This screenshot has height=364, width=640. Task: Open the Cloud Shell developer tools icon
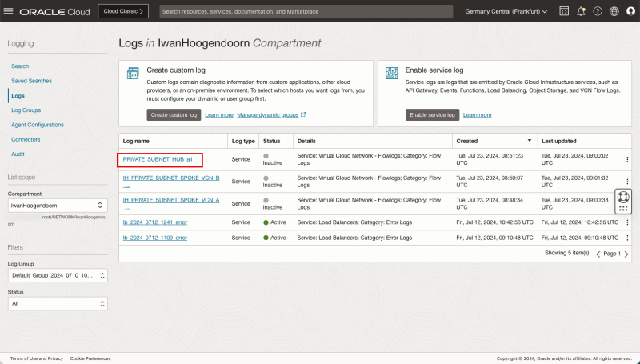click(x=564, y=12)
